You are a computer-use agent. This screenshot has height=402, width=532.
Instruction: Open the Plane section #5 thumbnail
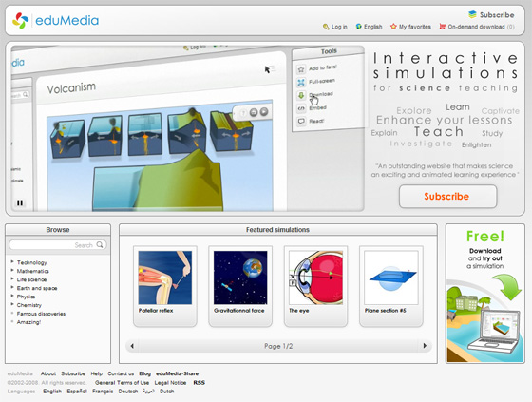coord(391,278)
